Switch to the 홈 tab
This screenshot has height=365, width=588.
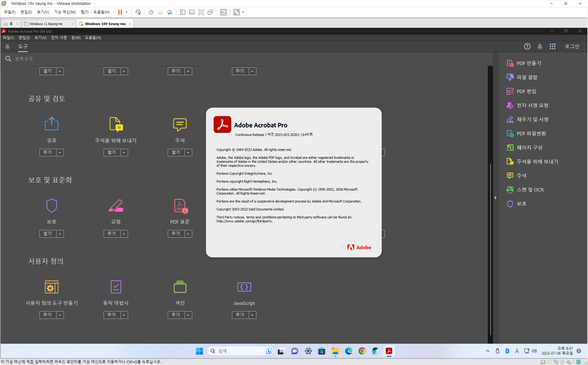(x=7, y=46)
